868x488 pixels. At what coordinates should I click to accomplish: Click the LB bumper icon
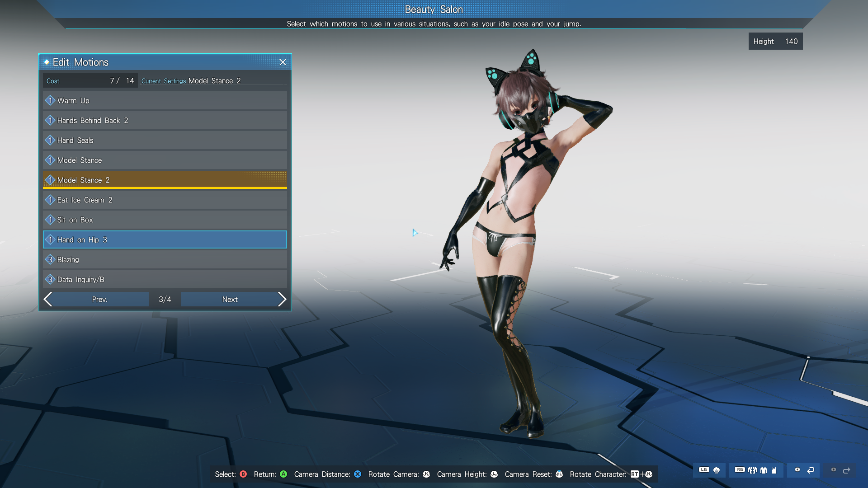(704, 469)
